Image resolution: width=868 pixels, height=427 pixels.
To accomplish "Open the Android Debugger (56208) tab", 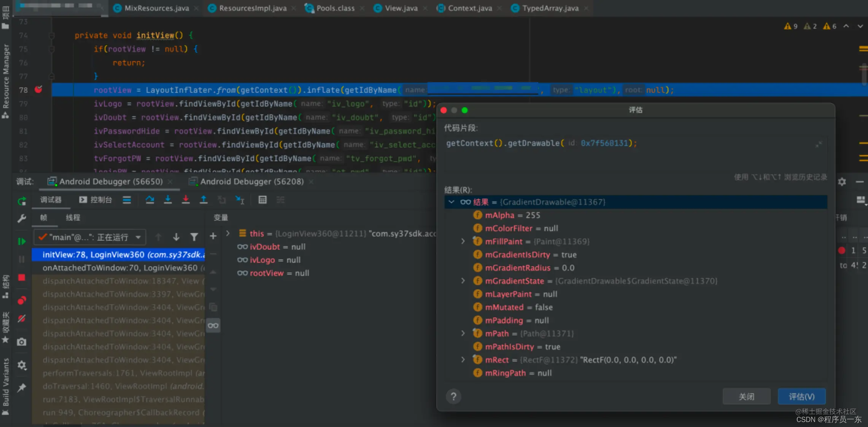I will click(x=251, y=182).
